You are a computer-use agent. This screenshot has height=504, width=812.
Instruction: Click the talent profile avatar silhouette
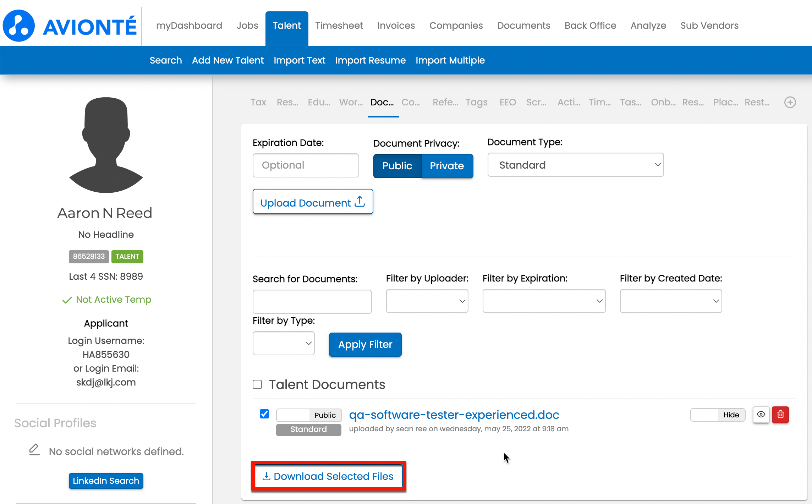click(106, 145)
